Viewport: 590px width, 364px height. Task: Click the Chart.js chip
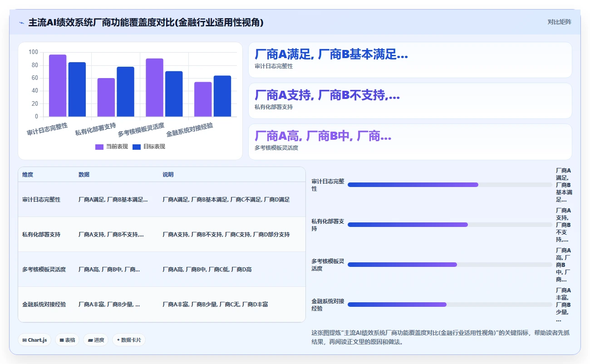click(x=34, y=340)
